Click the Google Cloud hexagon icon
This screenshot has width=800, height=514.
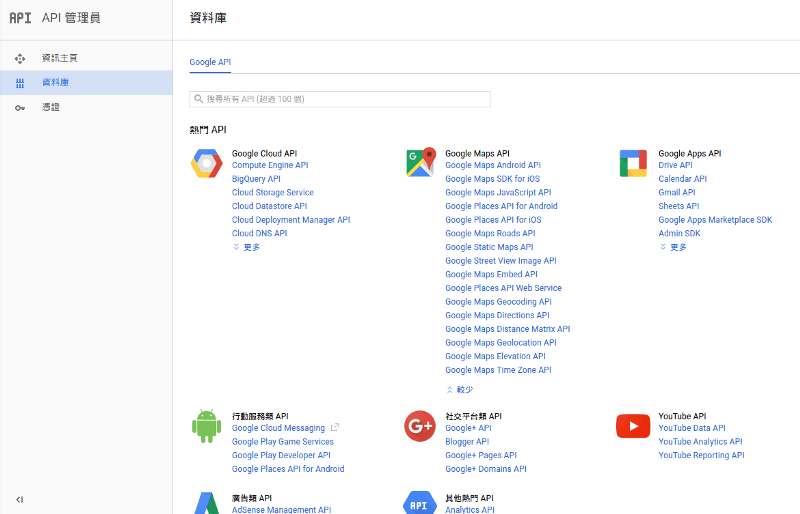207,163
